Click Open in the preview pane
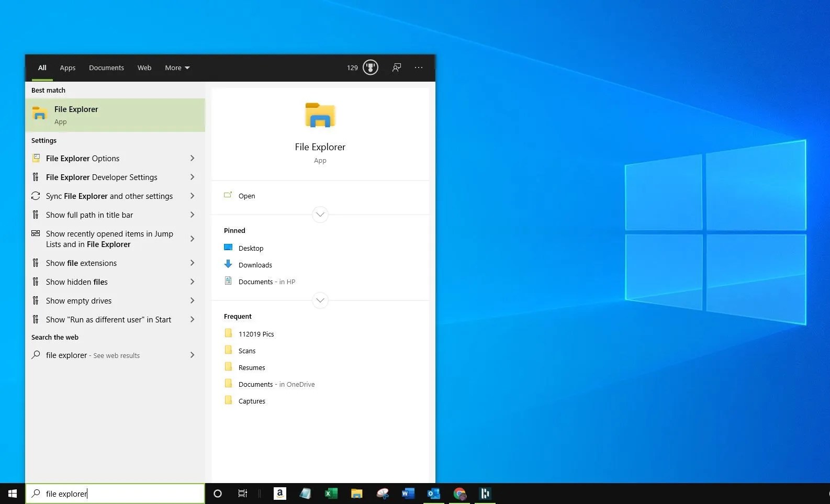Screen dimensions: 830x504 pyautogui.click(x=246, y=196)
